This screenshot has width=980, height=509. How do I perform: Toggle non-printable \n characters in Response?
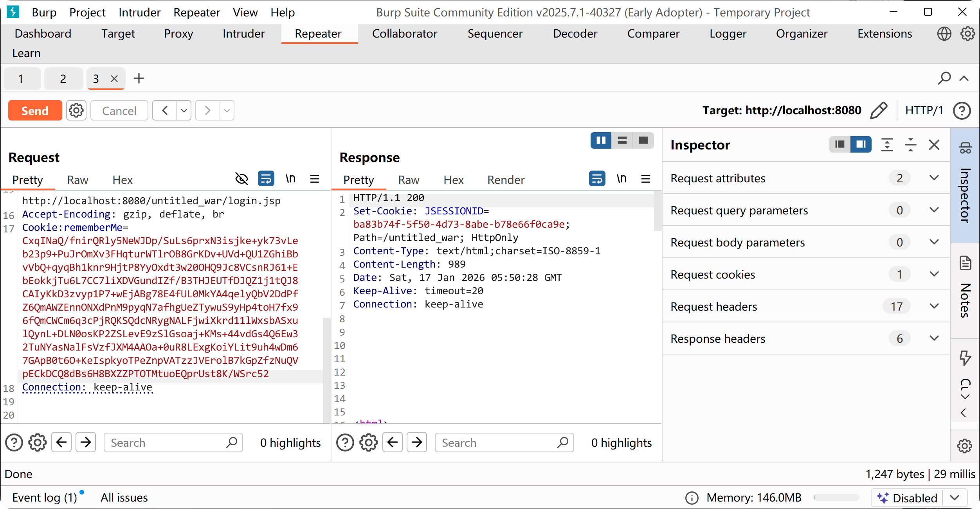622,179
